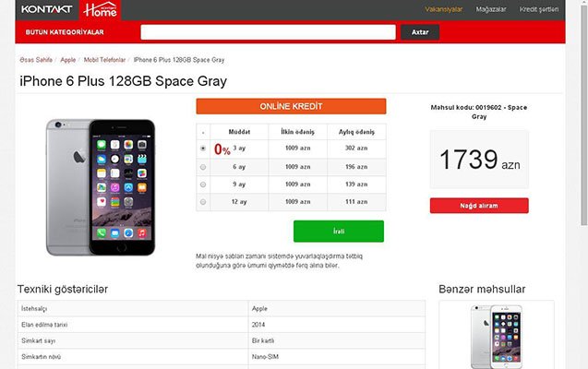Click the Axtar search button
The width and height of the screenshot is (588, 369).
(x=420, y=32)
